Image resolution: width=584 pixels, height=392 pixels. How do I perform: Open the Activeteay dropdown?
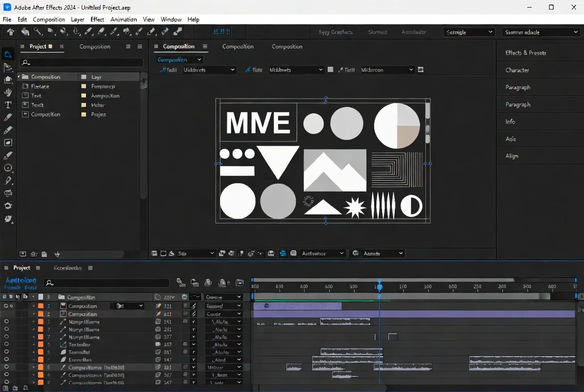[322, 253]
